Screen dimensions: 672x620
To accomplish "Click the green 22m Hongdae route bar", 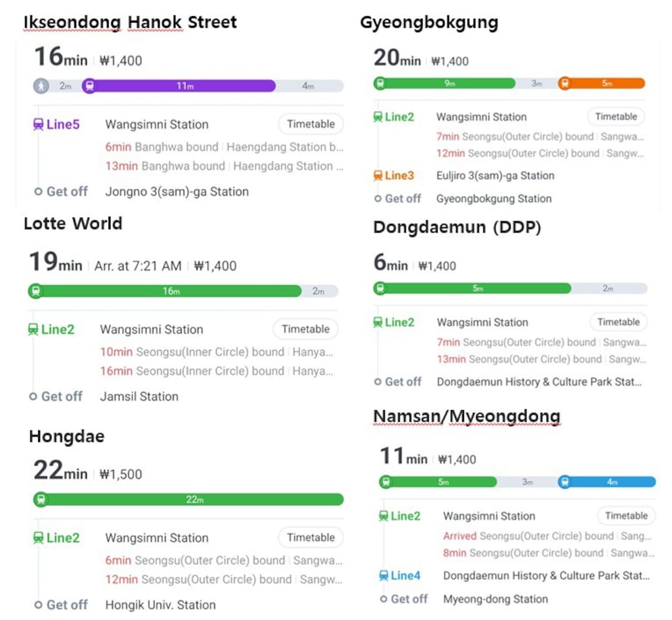I will point(194,499).
